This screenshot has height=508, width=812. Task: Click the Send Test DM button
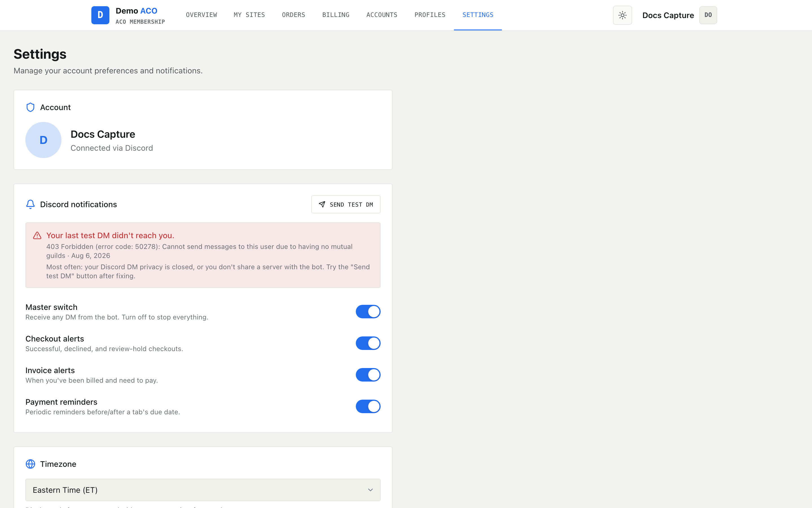(x=346, y=204)
